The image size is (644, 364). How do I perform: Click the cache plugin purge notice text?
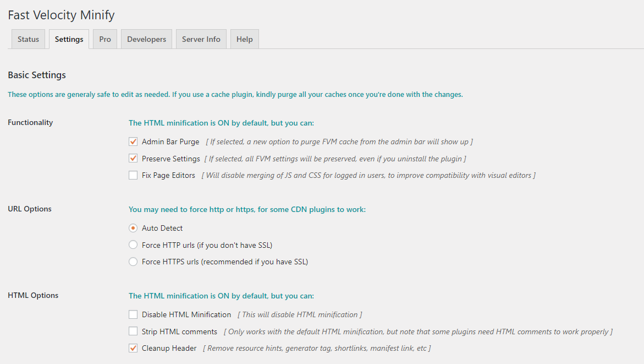coord(235,95)
